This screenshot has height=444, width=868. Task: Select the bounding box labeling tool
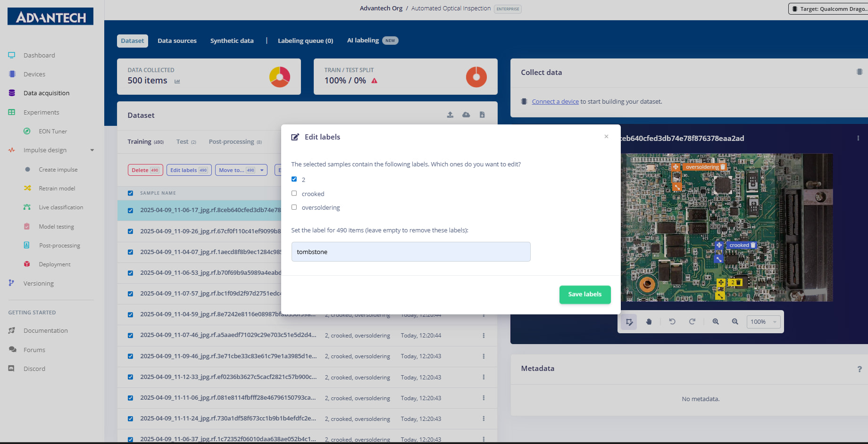[629, 322]
